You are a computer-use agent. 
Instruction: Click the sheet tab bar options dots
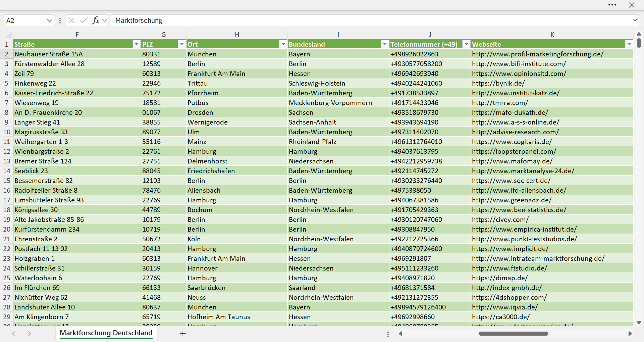pyautogui.click(x=388, y=334)
